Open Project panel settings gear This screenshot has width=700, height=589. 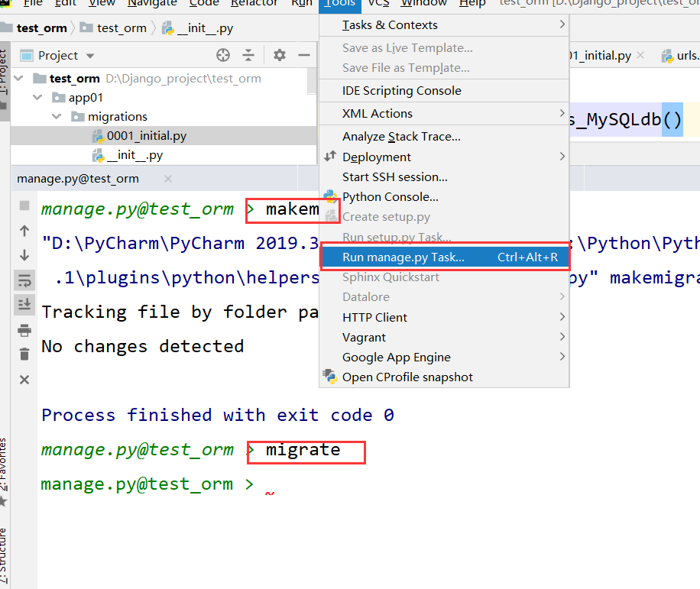click(x=280, y=55)
